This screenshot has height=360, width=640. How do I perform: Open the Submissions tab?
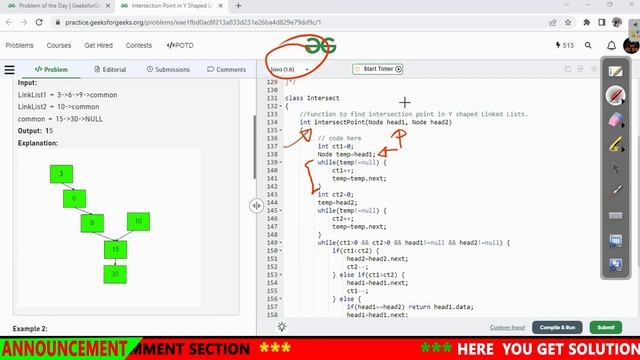coord(168,69)
